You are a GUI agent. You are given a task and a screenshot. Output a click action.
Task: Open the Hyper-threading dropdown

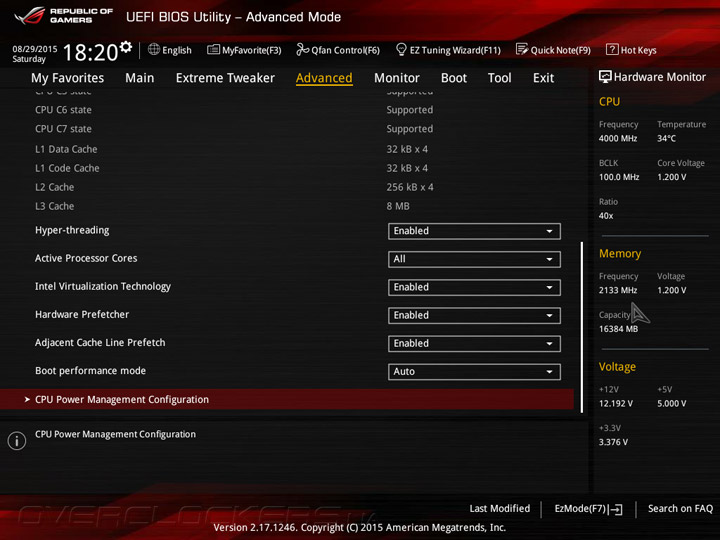pyautogui.click(x=474, y=231)
